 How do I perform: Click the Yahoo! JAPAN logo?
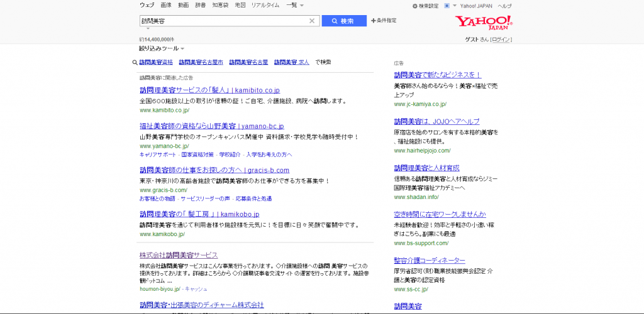484,23
